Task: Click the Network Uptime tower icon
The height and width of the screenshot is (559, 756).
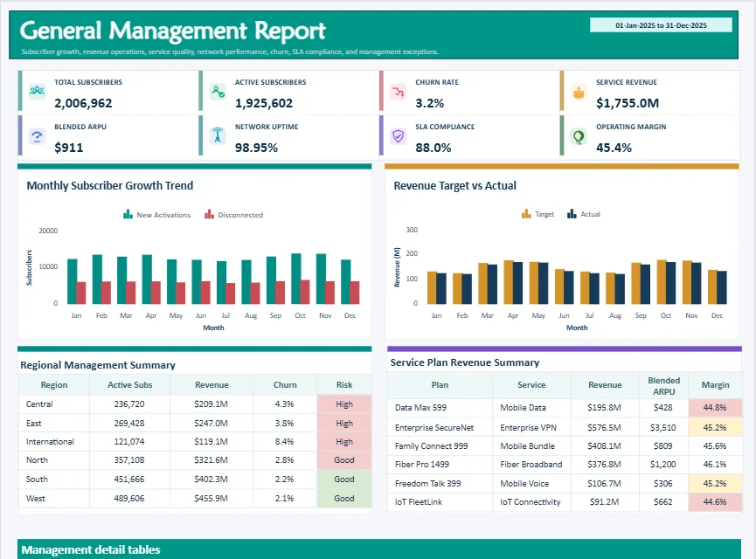Action: (218, 135)
